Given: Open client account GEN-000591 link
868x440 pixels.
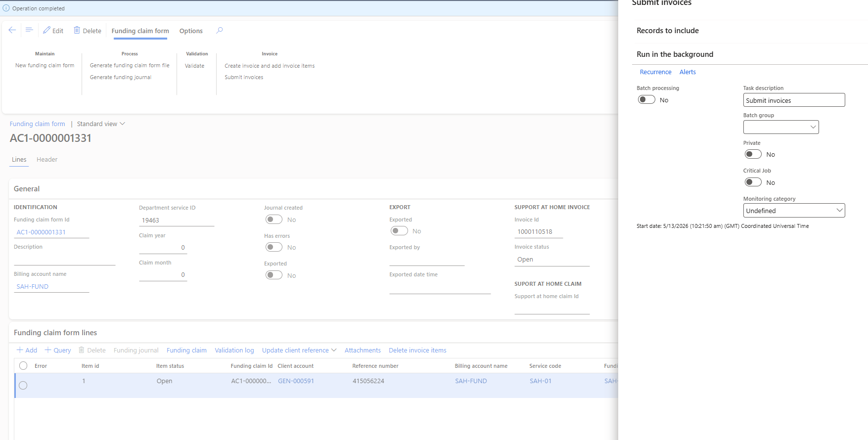Looking at the screenshot, I should 296,381.
